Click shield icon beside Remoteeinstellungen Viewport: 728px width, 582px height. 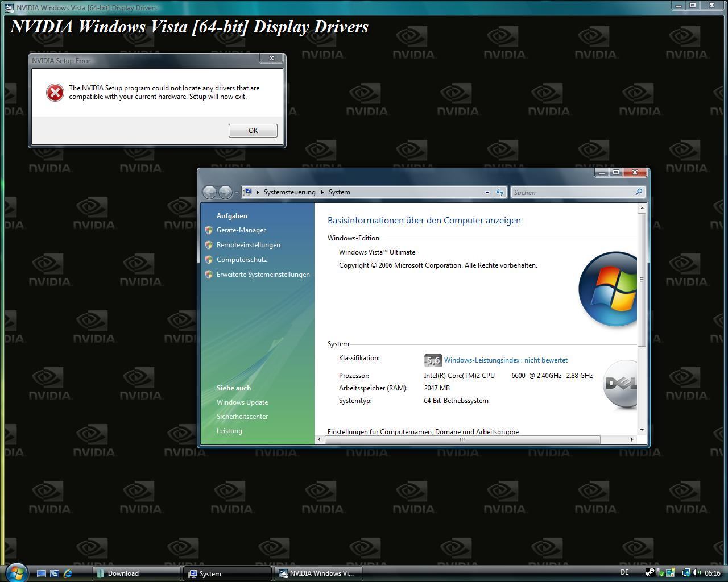click(x=209, y=245)
